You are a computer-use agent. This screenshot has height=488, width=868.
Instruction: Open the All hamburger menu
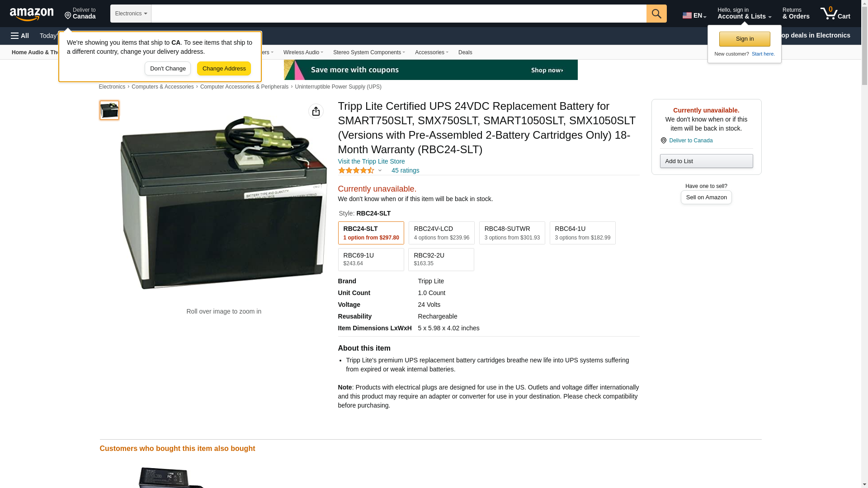pos(20,36)
